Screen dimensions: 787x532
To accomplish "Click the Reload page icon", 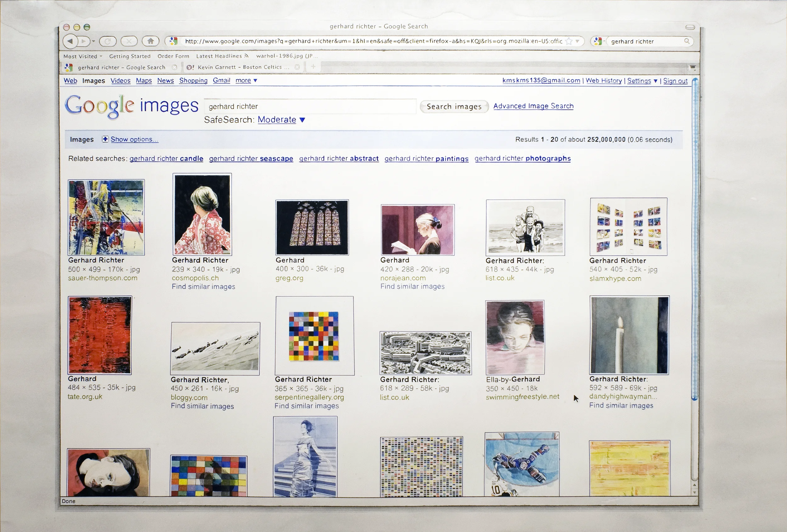I will tap(108, 41).
